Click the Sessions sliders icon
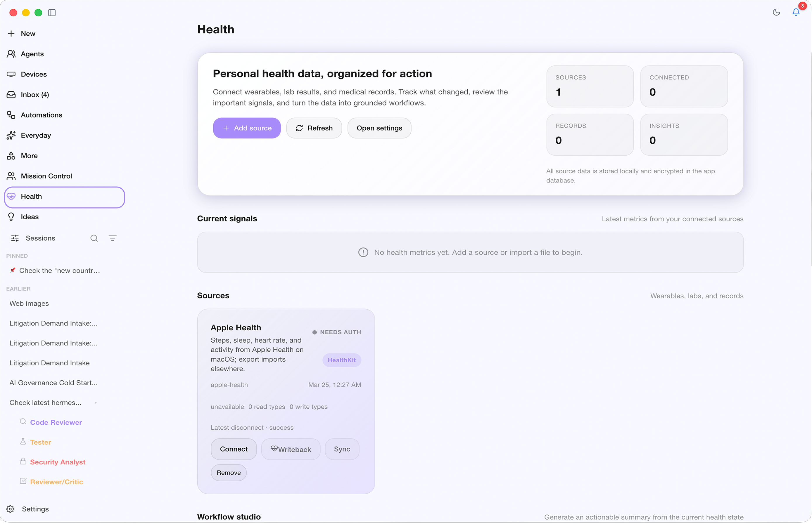 pyautogui.click(x=15, y=238)
